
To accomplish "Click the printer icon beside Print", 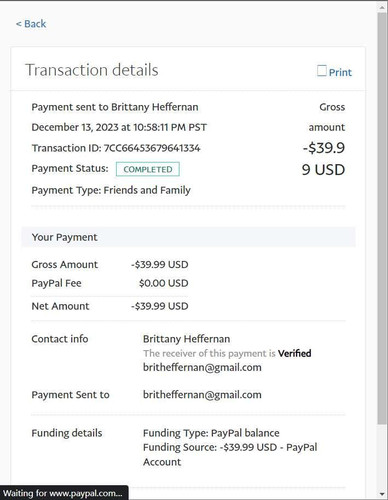I will pos(322,71).
